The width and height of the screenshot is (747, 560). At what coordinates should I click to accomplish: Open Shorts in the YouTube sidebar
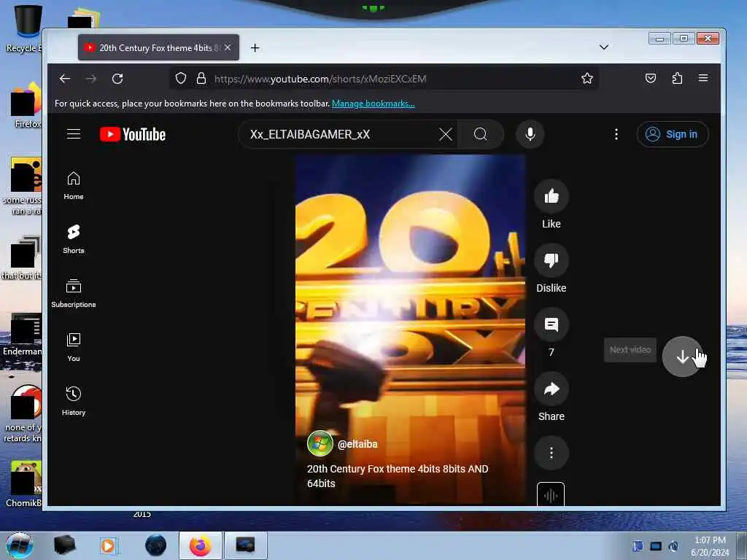[x=74, y=239]
